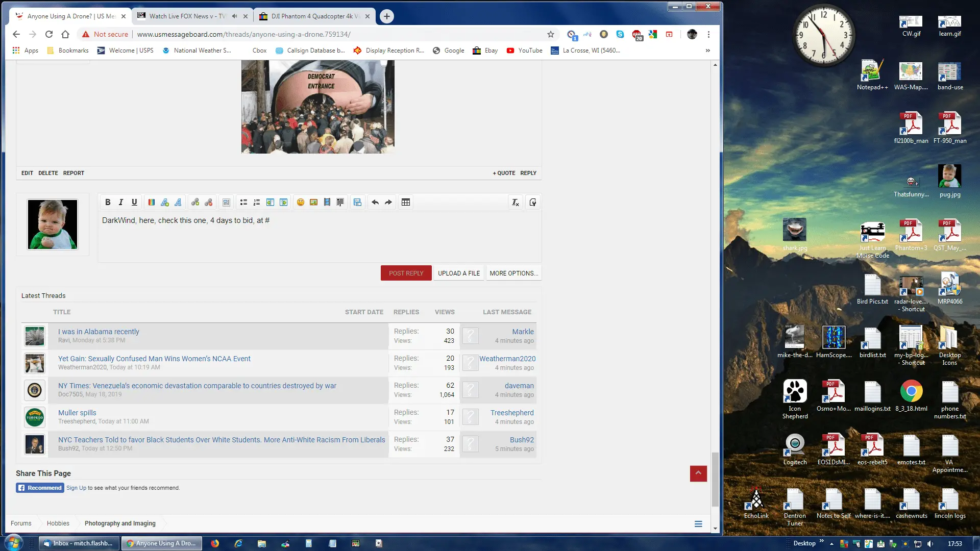Click the undo arrow in the editor
The width and height of the screenshot is (980, 551).
(x=375, y=203)
